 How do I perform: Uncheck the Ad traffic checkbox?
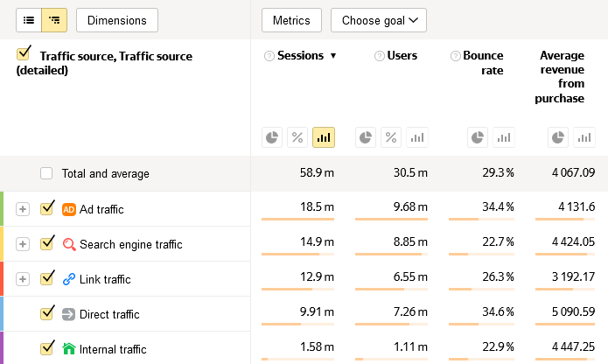(x=47, y=209)
